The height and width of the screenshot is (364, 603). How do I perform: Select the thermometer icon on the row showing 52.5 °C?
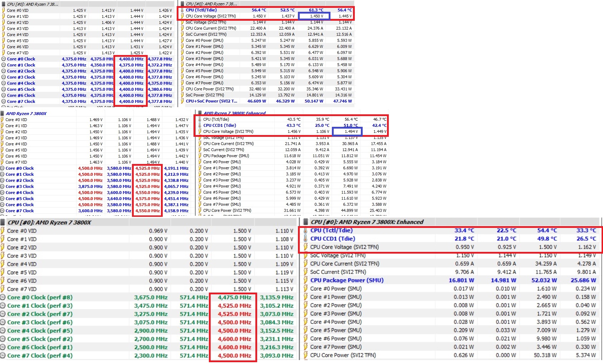click(182, 10)
